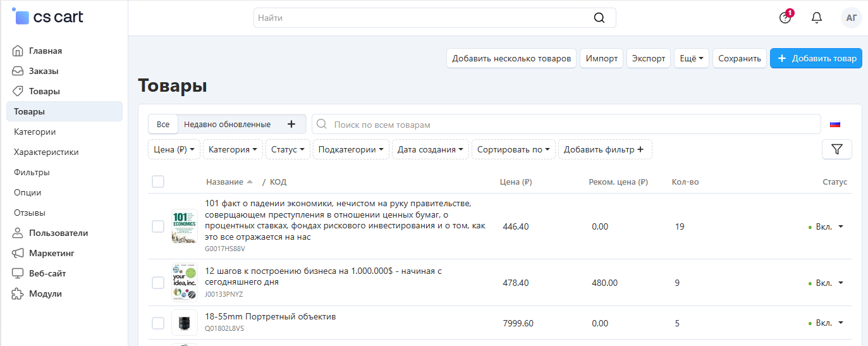Screen dimensions: 868x346
Task: Switch to the Все tab
Action: [x=163, y=124]
